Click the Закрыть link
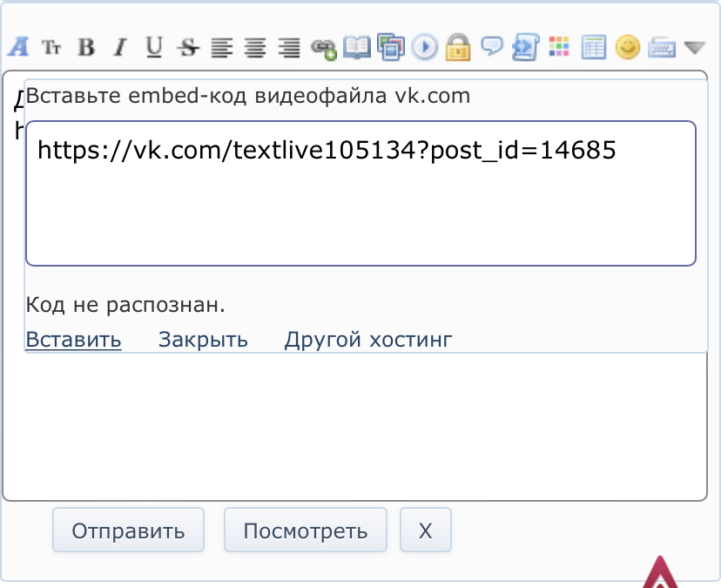721x588 pixels. 203,340
